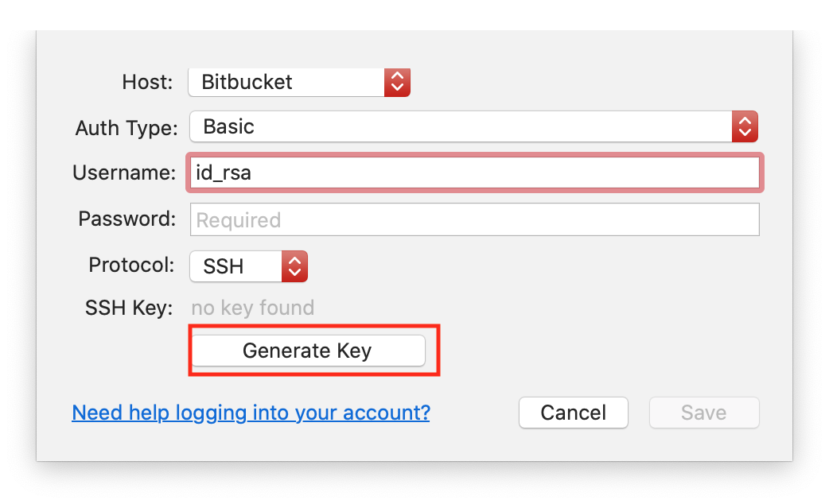The image size is (829, 504).
Task: Open the Bitbucket host selector
Action: pyautogui.click(x=286, y=82)
